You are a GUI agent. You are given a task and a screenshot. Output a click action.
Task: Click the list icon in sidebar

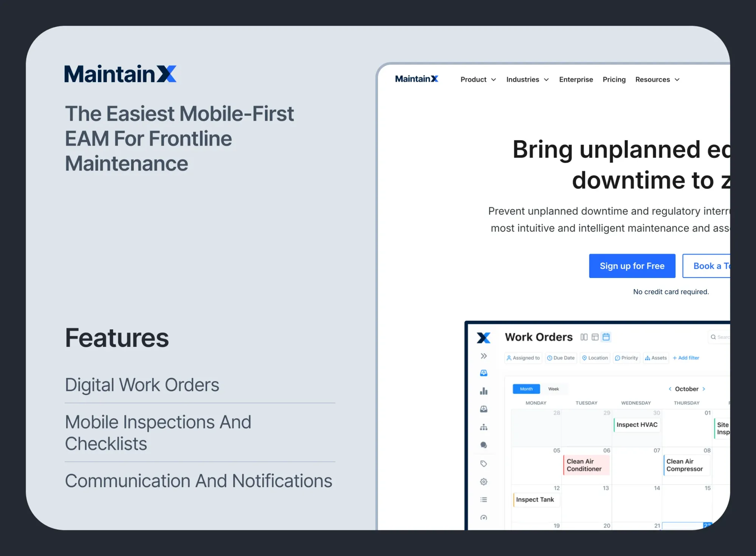click(x=483, y=500)
